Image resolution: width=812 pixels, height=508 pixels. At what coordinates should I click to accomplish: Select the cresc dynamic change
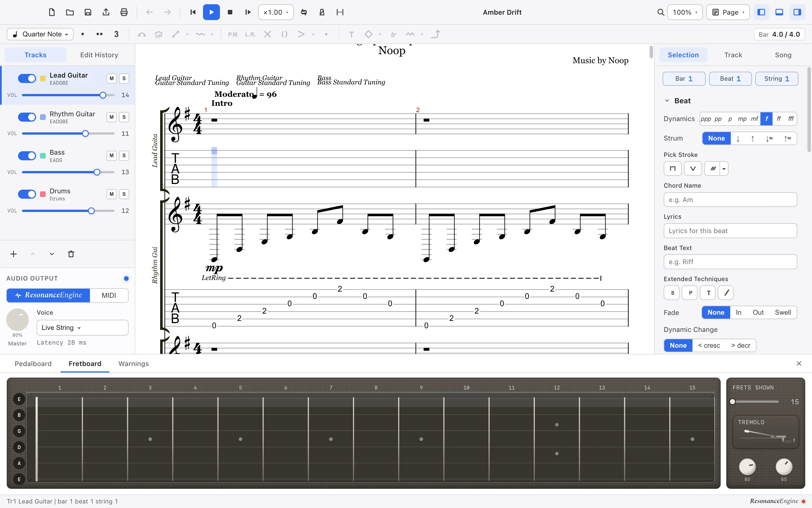[x=709, y=345]
